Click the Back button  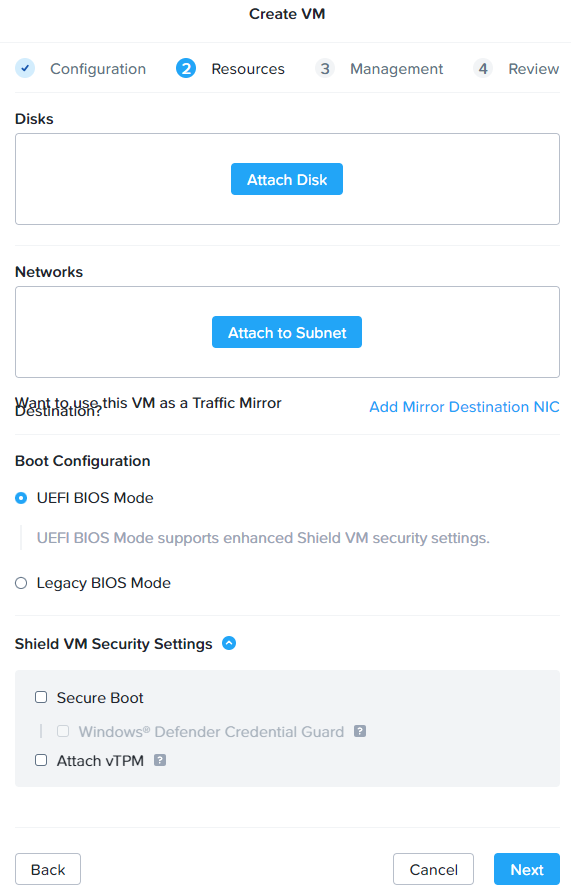48,869
